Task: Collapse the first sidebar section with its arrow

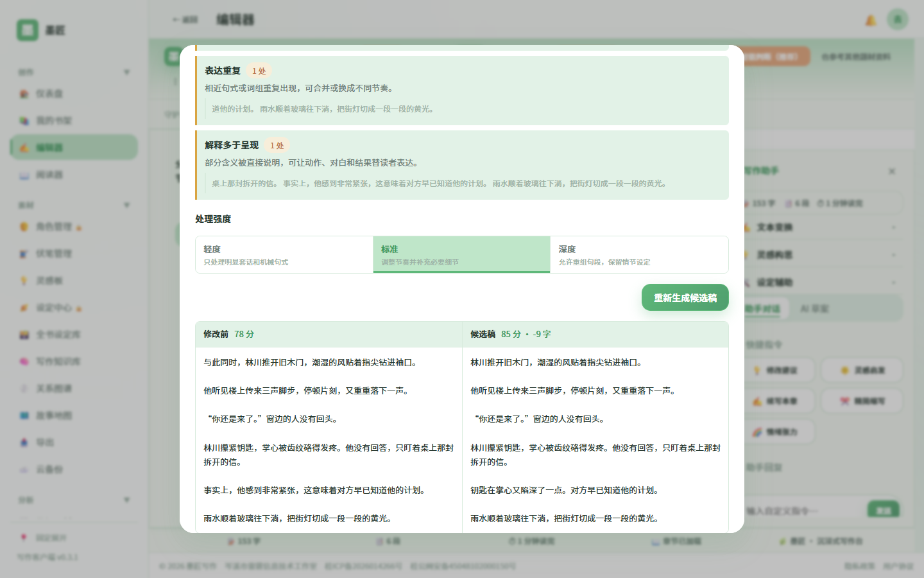Action: 126,72
